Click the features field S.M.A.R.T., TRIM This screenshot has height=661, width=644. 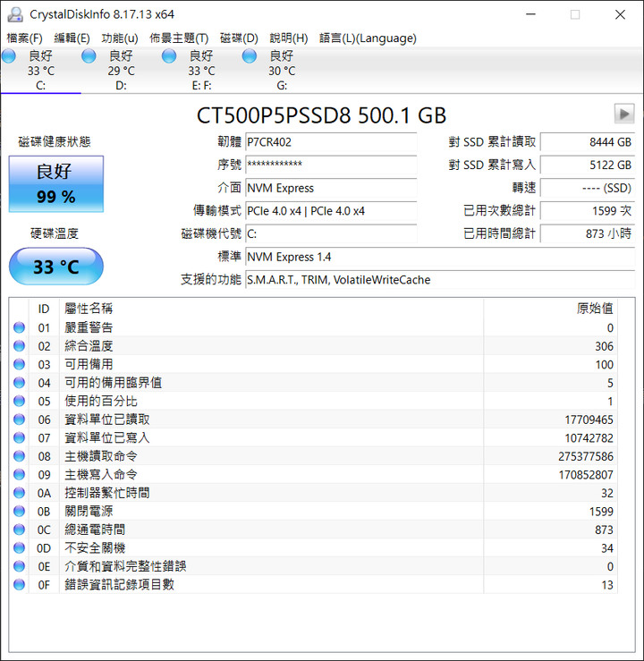tap(440, 280)
